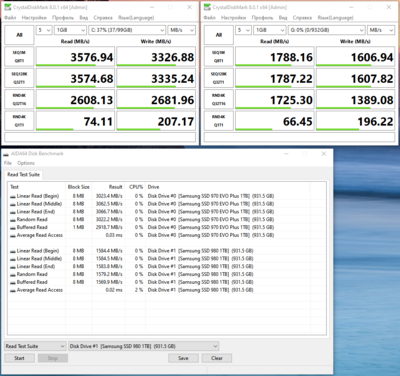This screenshot has width=400, height=376.
Task: Click drive icon of Linear Read (Begin) 3023.4 row
Action: (x=13, y=196)
